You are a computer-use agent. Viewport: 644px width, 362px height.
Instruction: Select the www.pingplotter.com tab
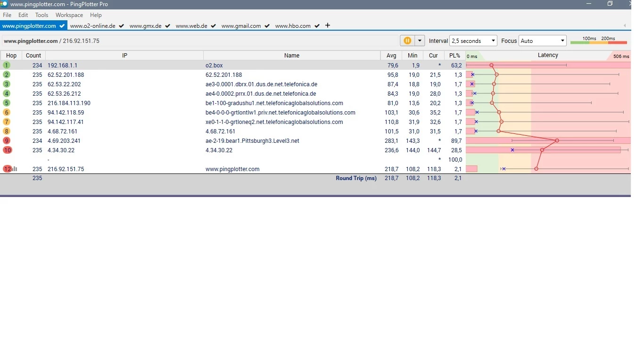coord(33,26)
